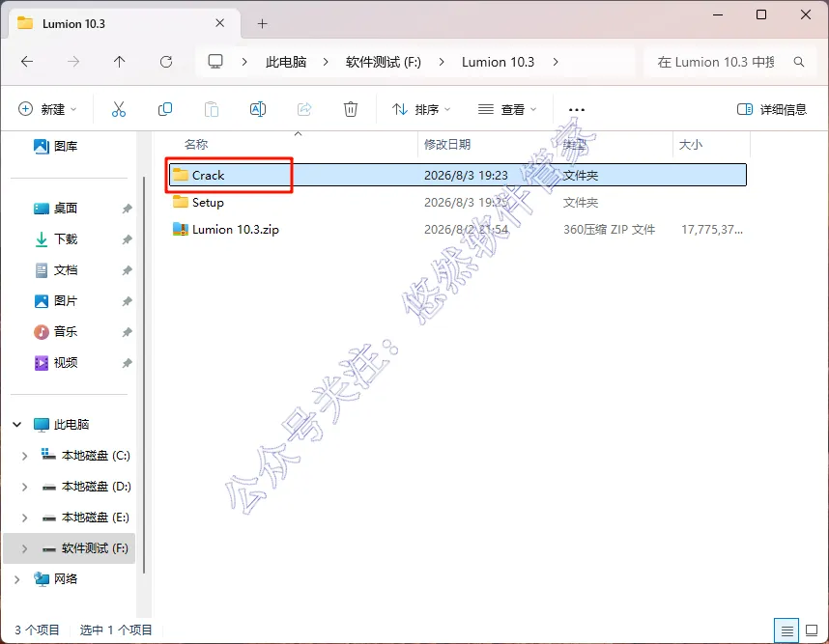Click the Crack folder icon
The width and height of the screenshot is (829, 644).
click(181, 175)
